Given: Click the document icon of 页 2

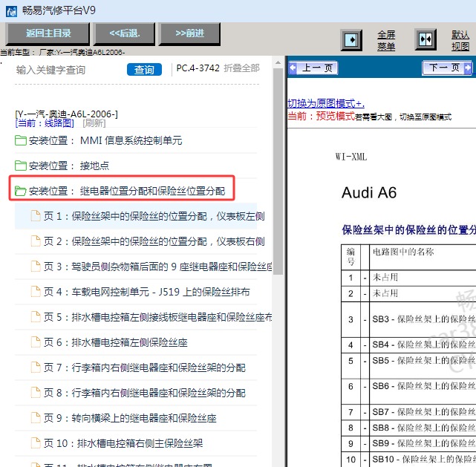Looking at the screenshot, I should click(36, 241).
